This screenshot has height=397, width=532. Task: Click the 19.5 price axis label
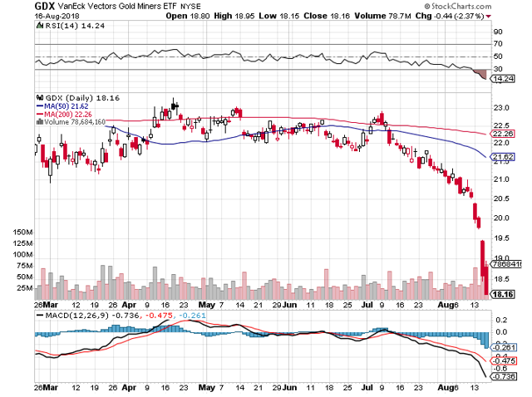(x=501, y=238)
